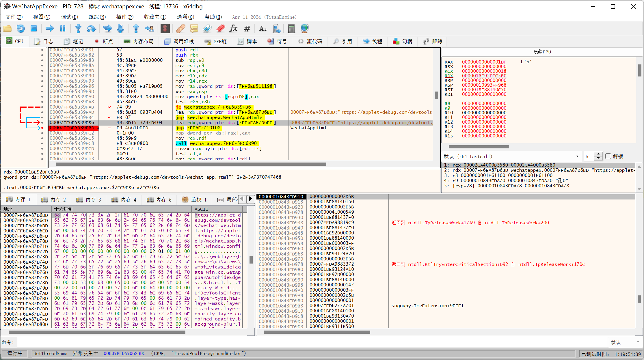Increase the argument count stepper
Screen dimensions: 644x360
tap(598, 154)
